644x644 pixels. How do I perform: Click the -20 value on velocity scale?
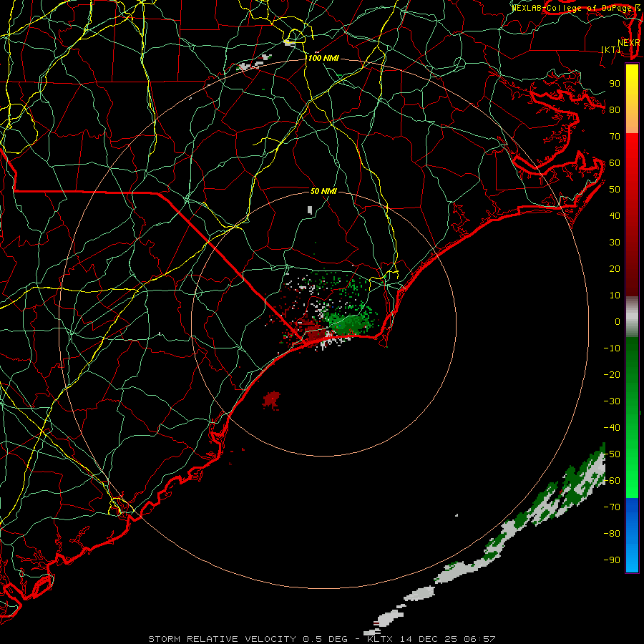coord(612,375)
